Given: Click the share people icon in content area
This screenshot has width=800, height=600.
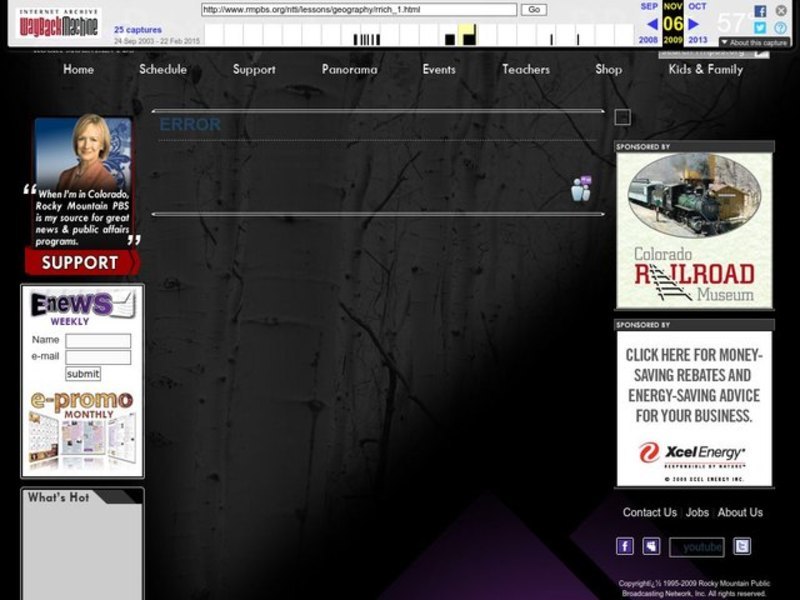Looking at the screenshot, I should click(581, 188).
